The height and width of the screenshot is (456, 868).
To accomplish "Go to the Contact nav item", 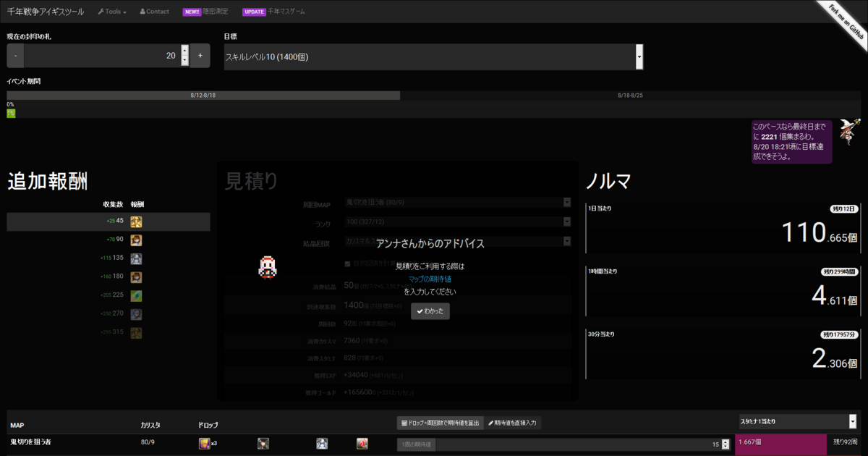I will click(x=154, y=12).
